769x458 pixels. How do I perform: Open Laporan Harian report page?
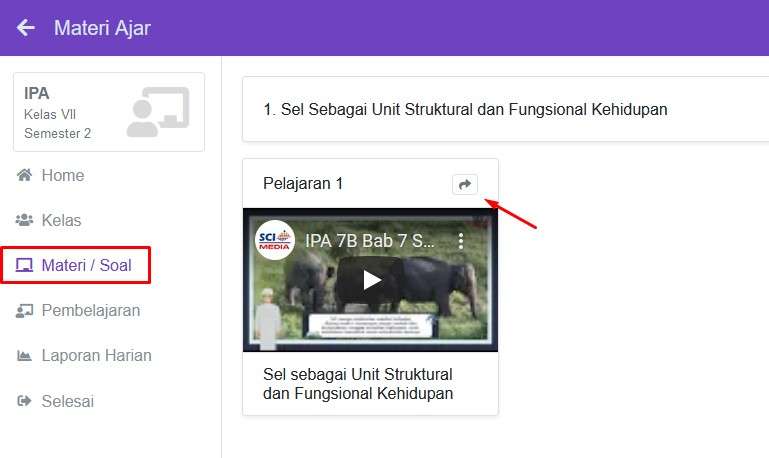pos(96,356)
